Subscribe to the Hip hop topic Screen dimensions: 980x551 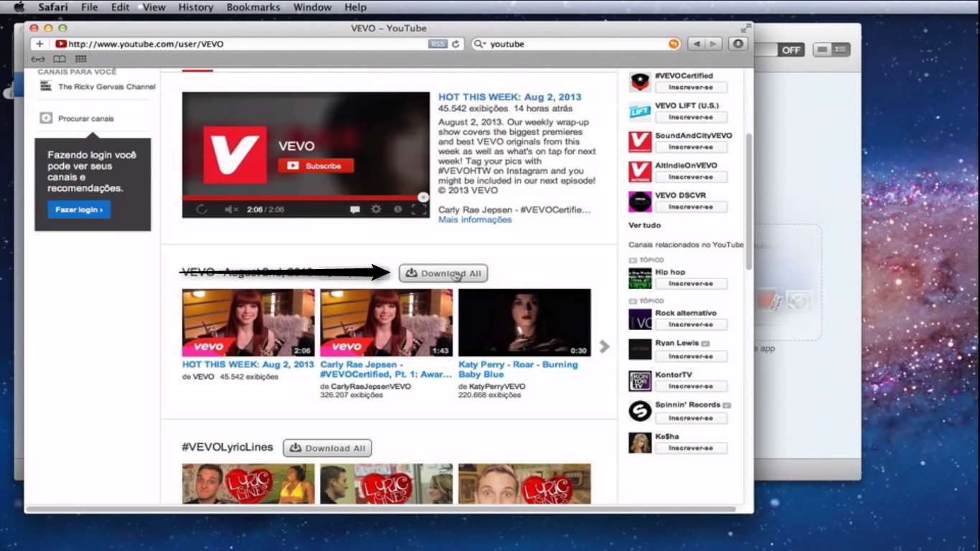coord(691,283)
